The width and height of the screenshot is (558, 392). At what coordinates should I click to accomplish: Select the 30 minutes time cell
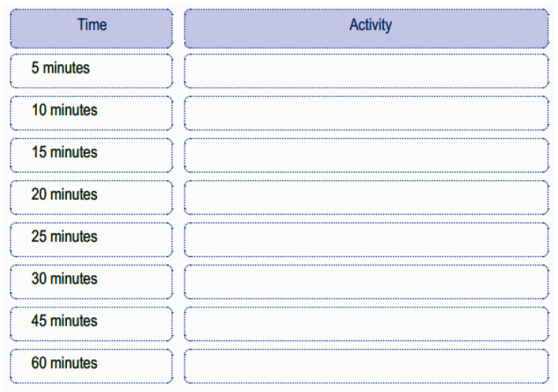point(91,279)
